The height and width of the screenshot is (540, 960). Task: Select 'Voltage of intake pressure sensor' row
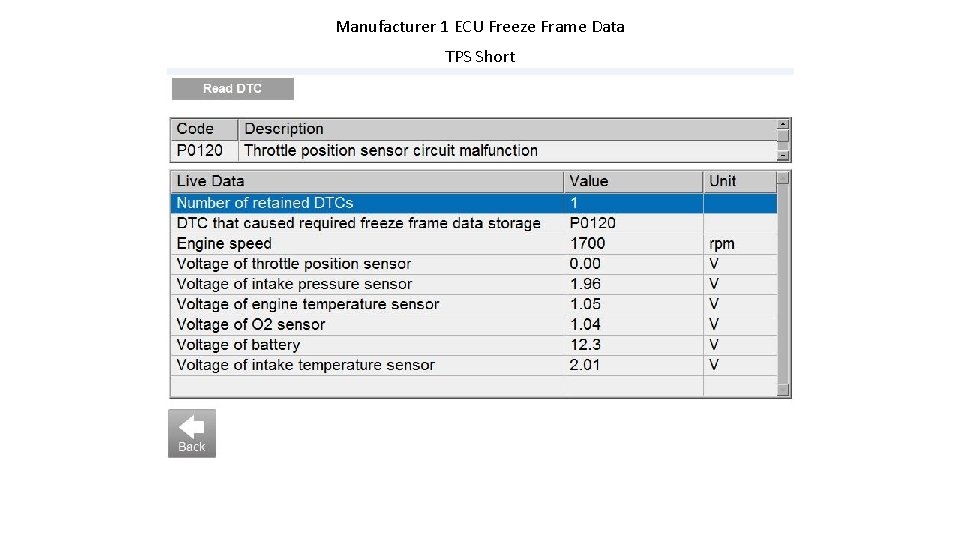pos(474,284)
